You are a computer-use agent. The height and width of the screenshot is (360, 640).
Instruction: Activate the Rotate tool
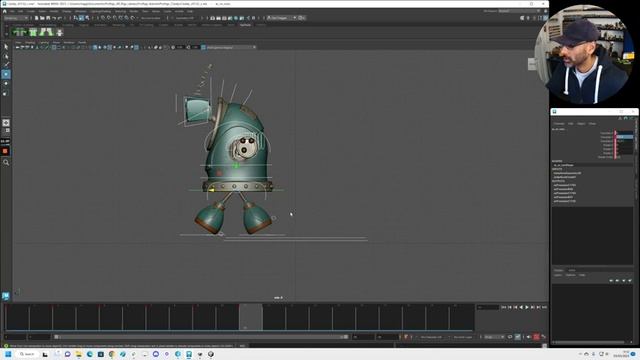6,84
